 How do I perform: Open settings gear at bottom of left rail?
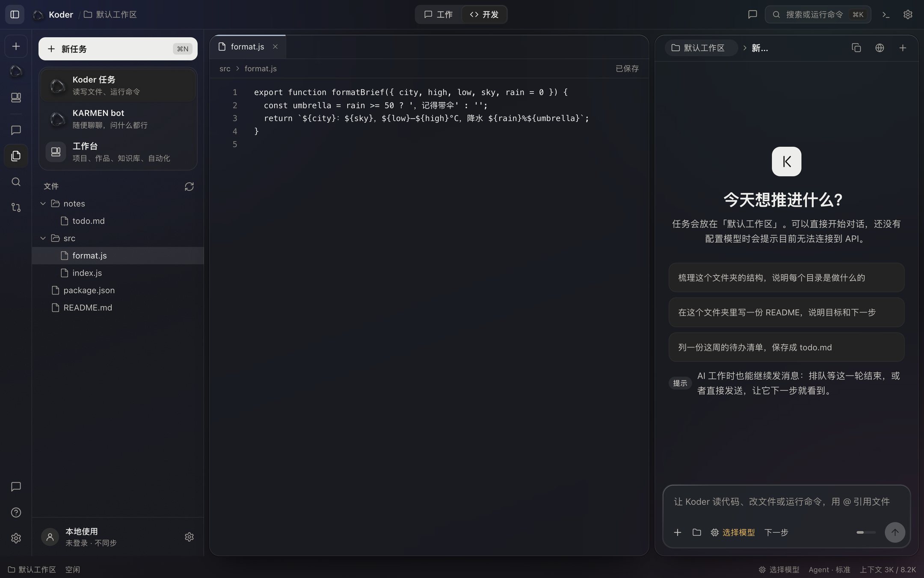click(x=16, y=538)
